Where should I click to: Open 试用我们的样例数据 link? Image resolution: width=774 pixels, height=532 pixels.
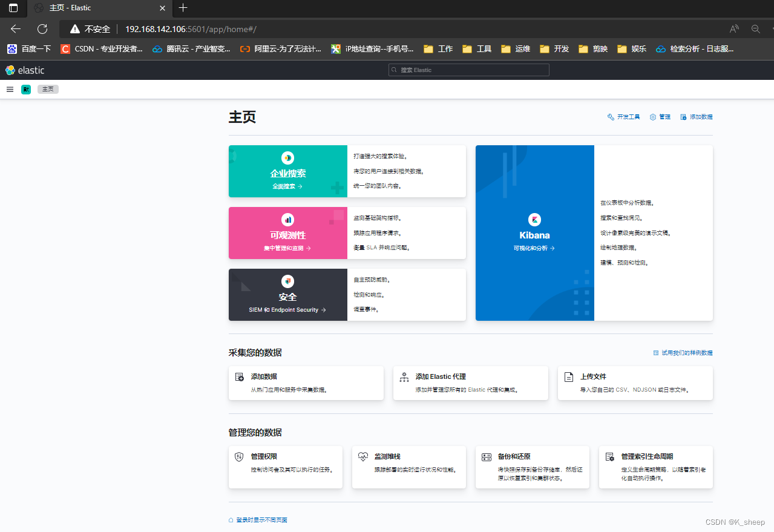[x=683, y=353]
